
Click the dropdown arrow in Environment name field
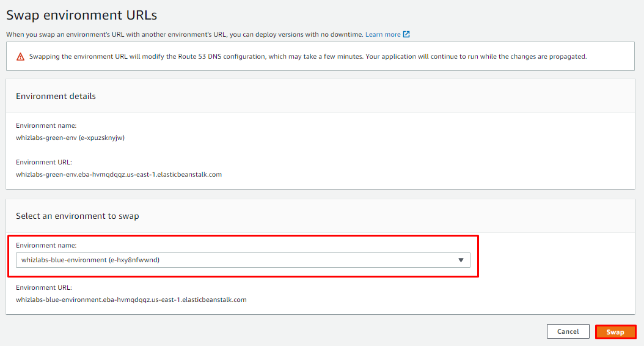pos(461,260)
